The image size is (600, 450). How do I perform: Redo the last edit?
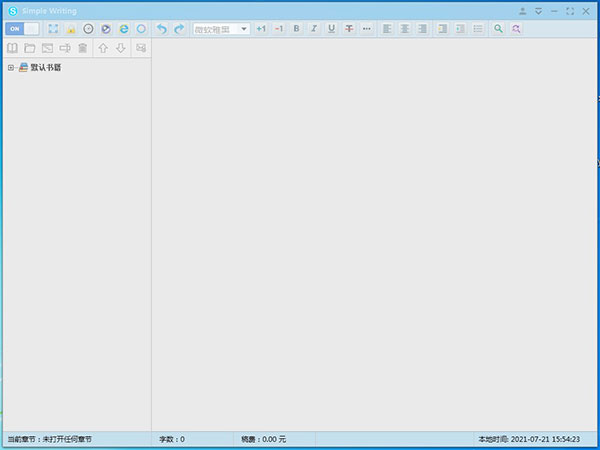click(x=179, y=29)
